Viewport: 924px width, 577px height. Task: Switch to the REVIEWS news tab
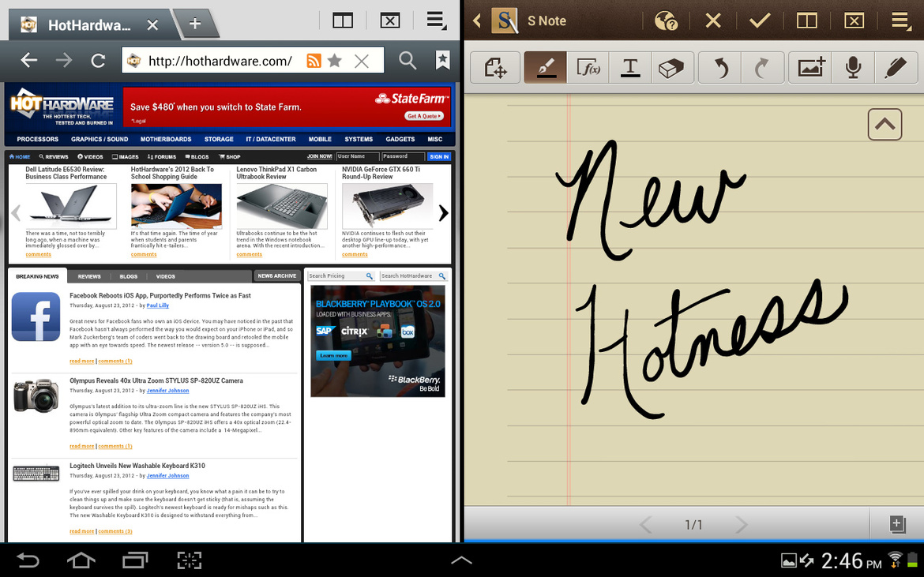pos(89,276)
